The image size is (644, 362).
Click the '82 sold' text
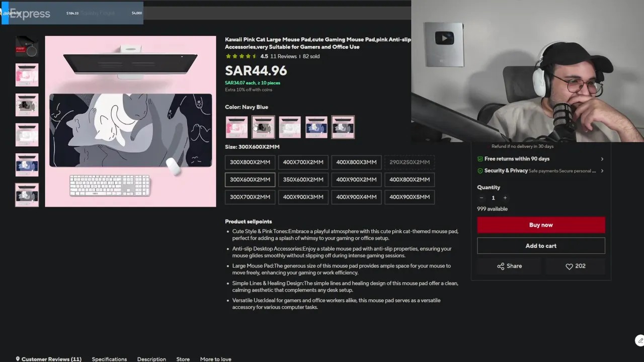pyautogui.click(x=311, y=56)
